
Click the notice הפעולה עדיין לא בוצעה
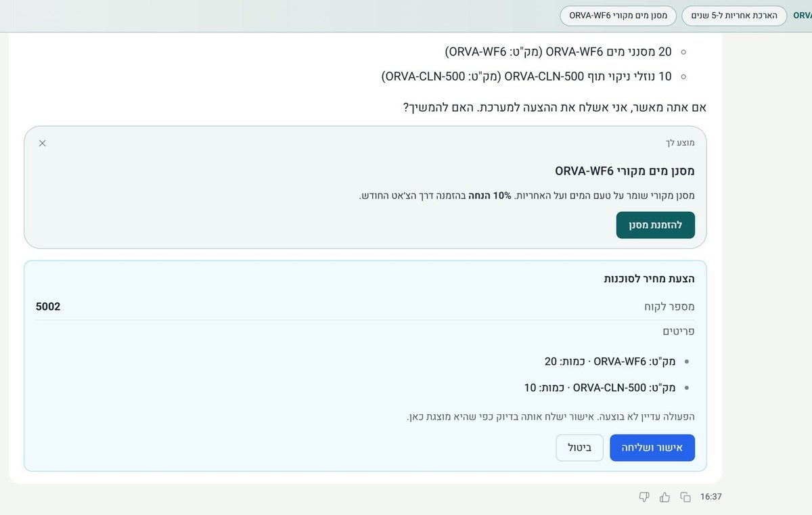[x=551, y=416]
